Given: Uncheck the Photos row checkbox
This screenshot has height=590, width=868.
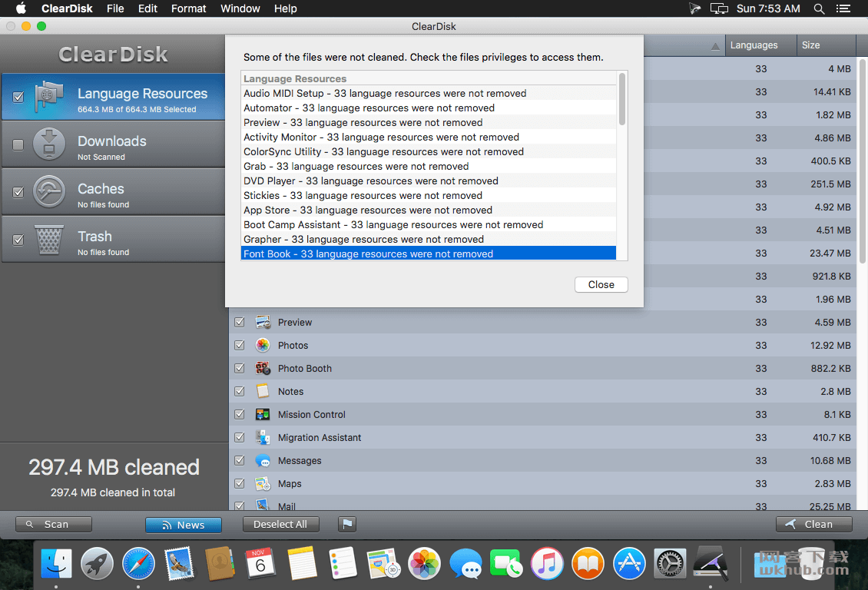Looking at the screenshot, I should pyautogui.click(x=240, y=346).
